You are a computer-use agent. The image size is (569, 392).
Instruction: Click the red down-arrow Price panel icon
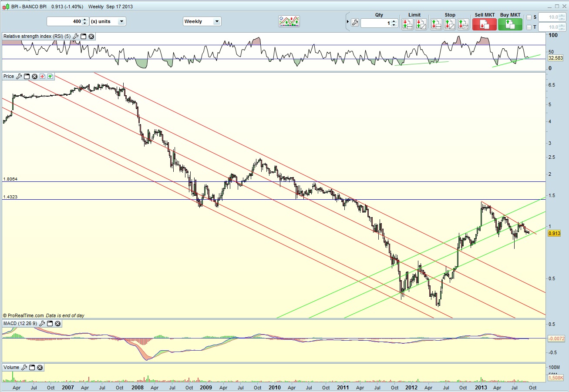[x=43, y=76]
